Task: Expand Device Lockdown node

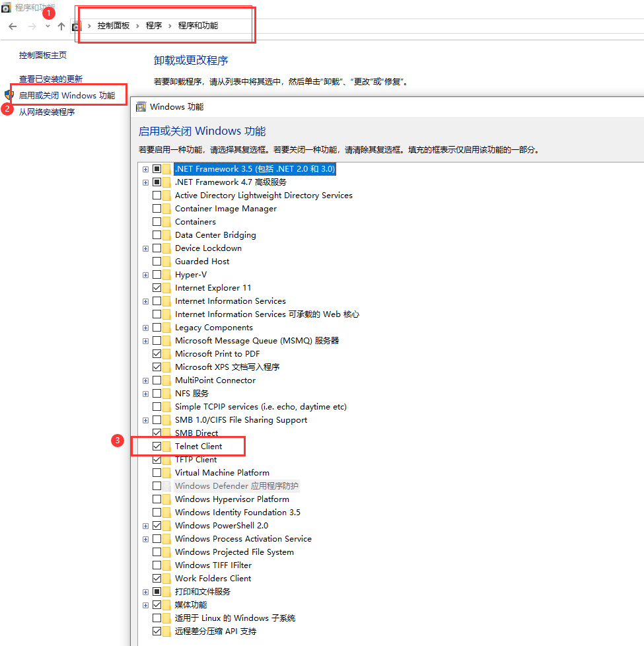Action: click(x=145, y=248)
